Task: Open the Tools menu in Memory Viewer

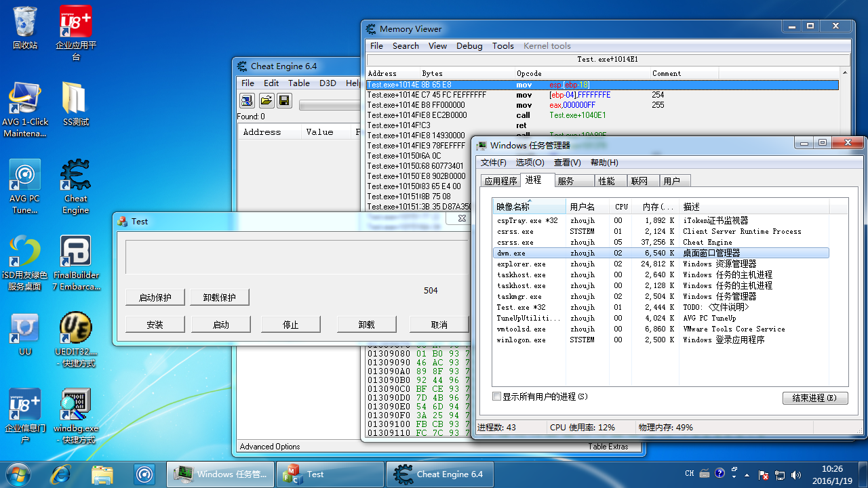Action: click(503, 46)
